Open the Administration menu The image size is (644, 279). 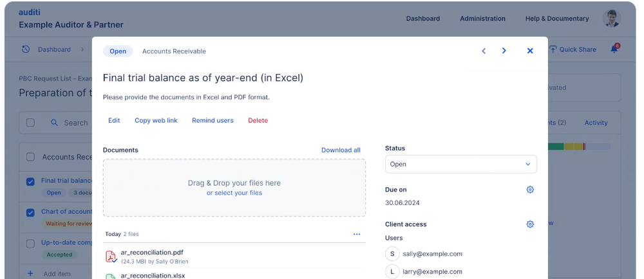pyautogui.click(x=482, y=19)
